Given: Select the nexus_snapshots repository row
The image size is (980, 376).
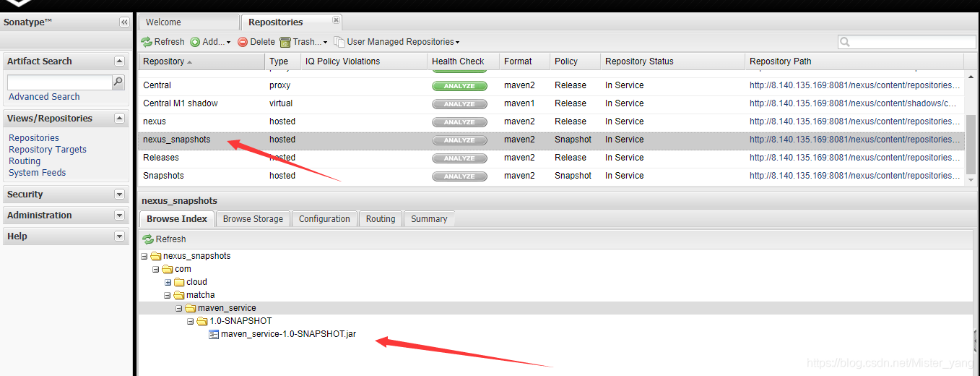Looking at the screenshot, I should (552, 140).
